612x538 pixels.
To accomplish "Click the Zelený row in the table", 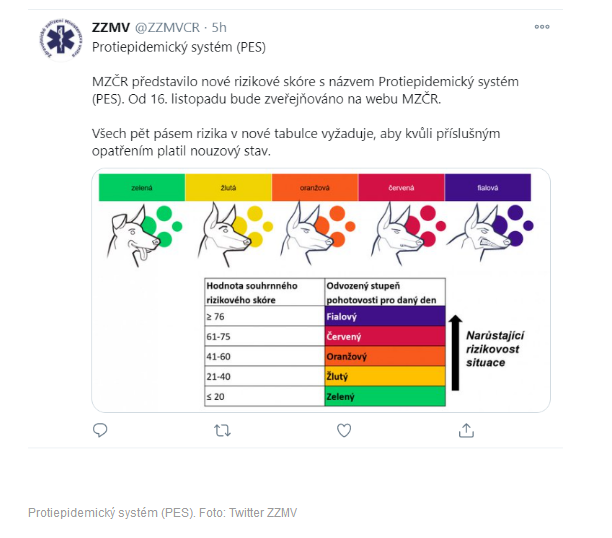I will pos(325,396).
